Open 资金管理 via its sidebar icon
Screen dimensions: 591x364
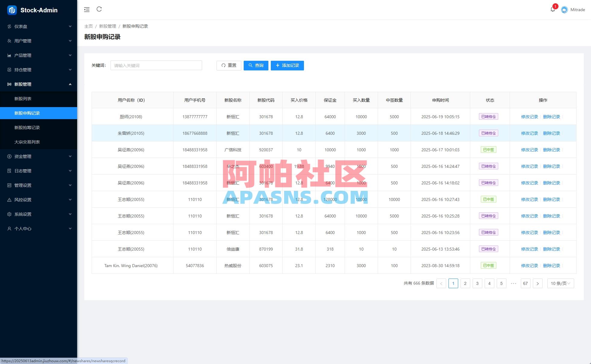[9, 156]
